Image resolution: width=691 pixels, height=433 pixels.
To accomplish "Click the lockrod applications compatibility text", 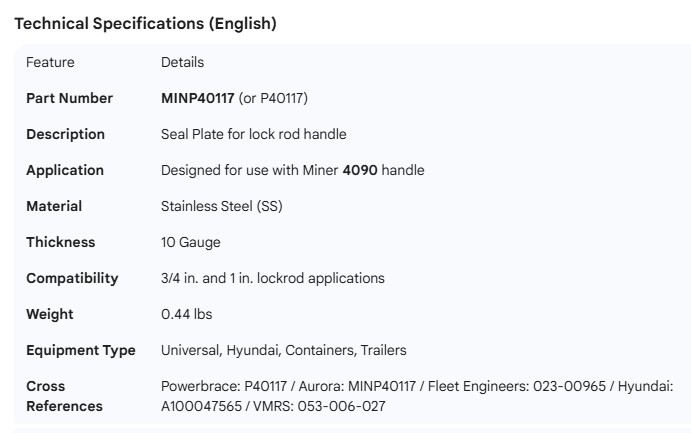I will point(272,278).
